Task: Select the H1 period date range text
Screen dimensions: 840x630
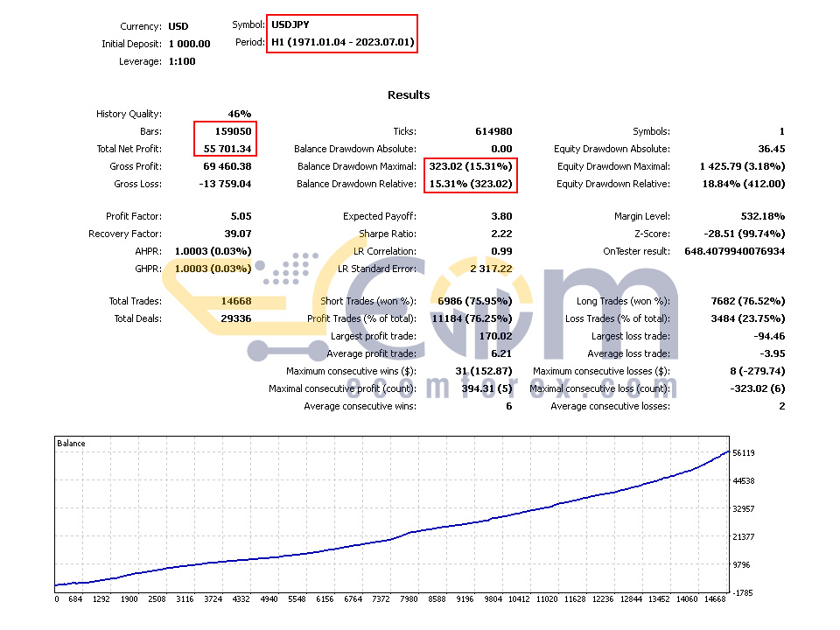Action: point(343,42)
